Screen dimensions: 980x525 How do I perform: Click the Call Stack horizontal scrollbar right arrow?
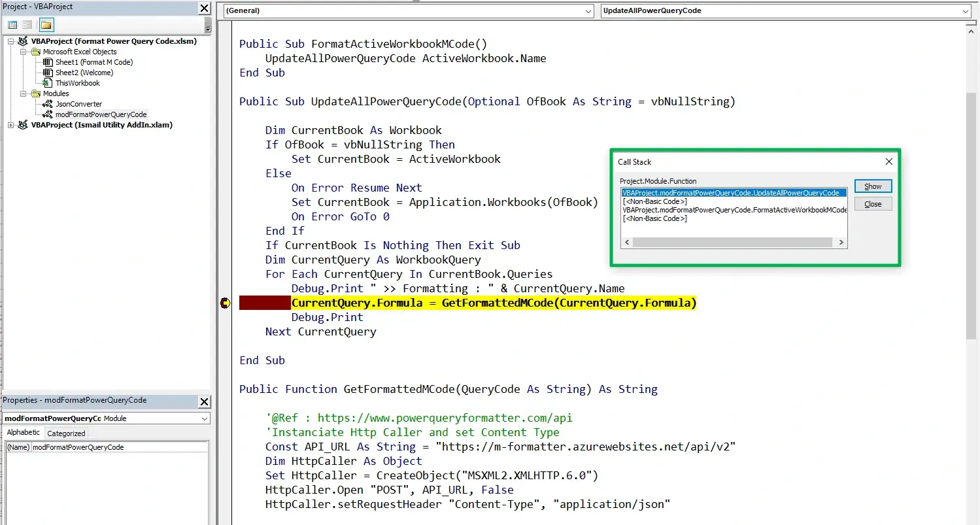(x=841, y=242)
